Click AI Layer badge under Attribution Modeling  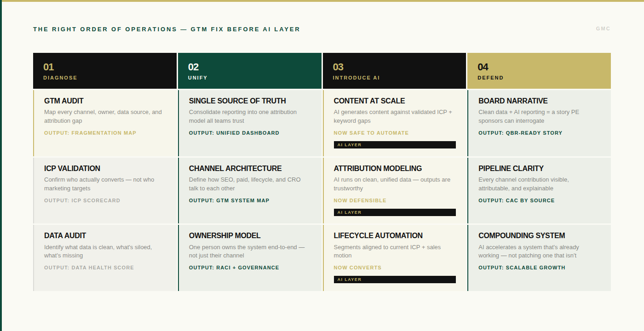(395, 212)
